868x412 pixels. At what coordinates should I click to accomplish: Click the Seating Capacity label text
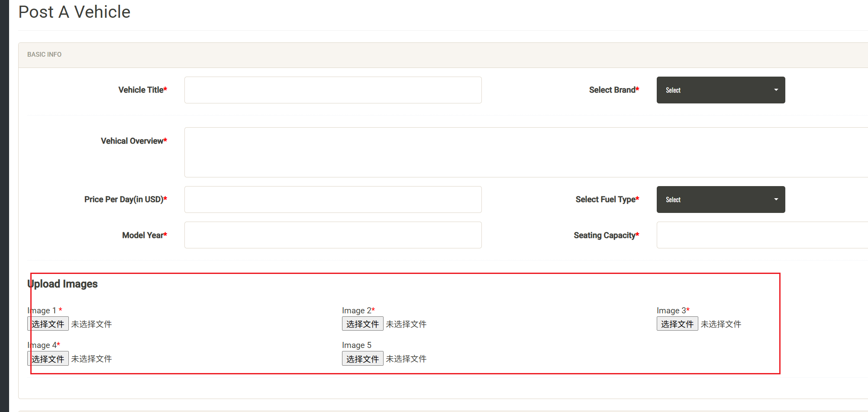[x=606, y=235]
